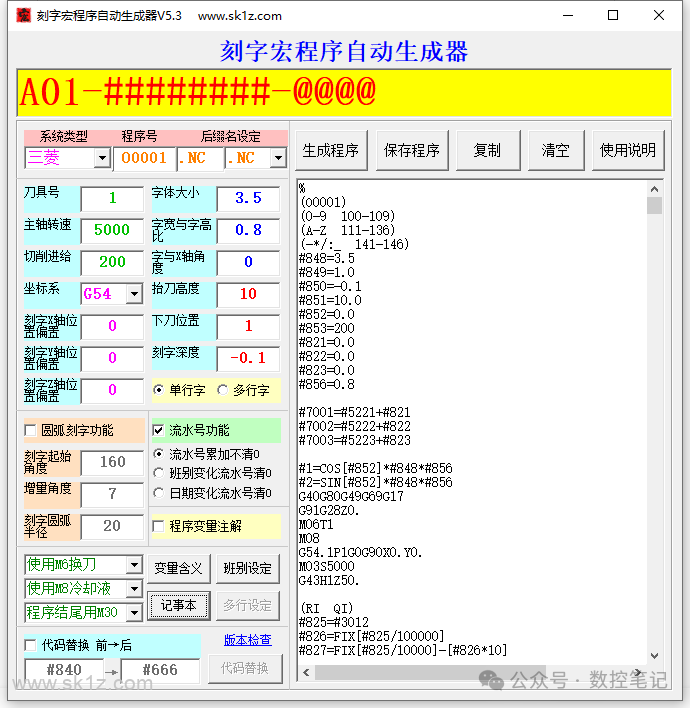Enable the 代码替换 前→后 checkbox

[x=30, y=645]
